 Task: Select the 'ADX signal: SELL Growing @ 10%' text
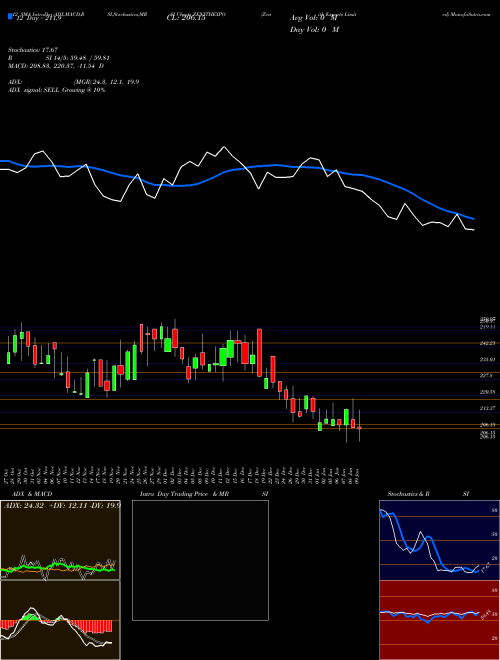click(x=57, y=90)
